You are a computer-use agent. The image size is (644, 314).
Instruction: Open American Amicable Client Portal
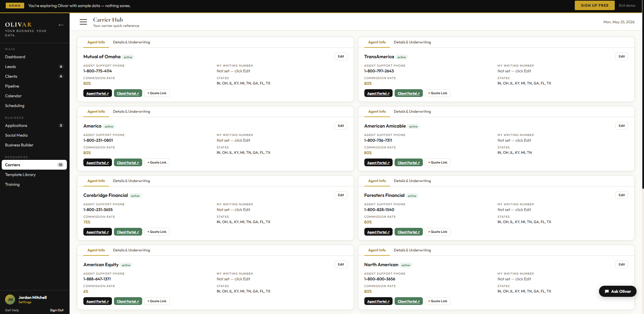tap(409, 163)
